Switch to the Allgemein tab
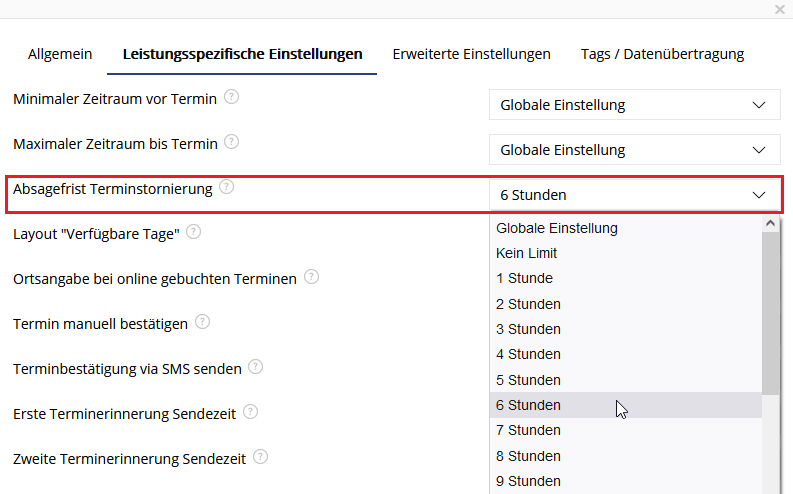The image size is (793, 494). [x=60, y=54]
